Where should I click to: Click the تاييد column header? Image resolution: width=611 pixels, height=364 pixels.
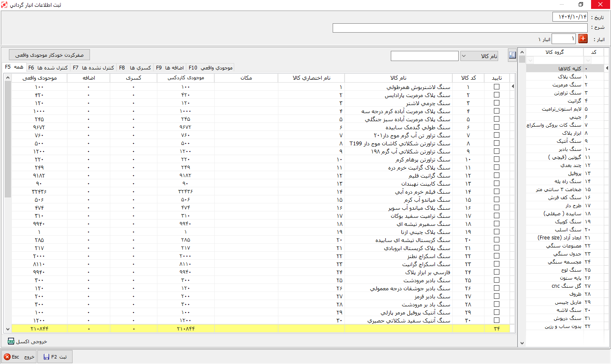[x=496, y=78]
